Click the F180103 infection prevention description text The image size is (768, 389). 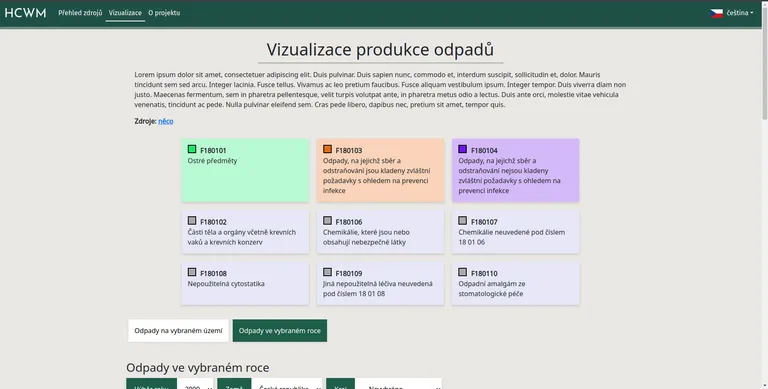pyautogui.click(x=376, y=175)
